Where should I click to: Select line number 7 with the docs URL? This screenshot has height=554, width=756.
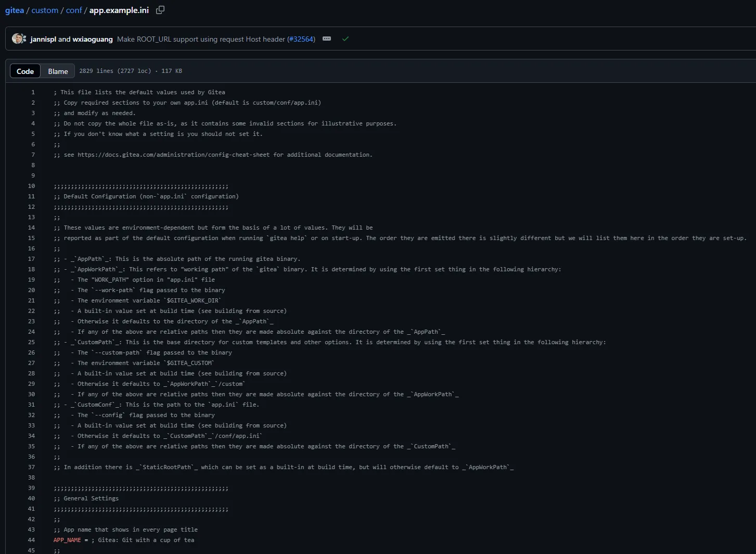tap(33, 155)
